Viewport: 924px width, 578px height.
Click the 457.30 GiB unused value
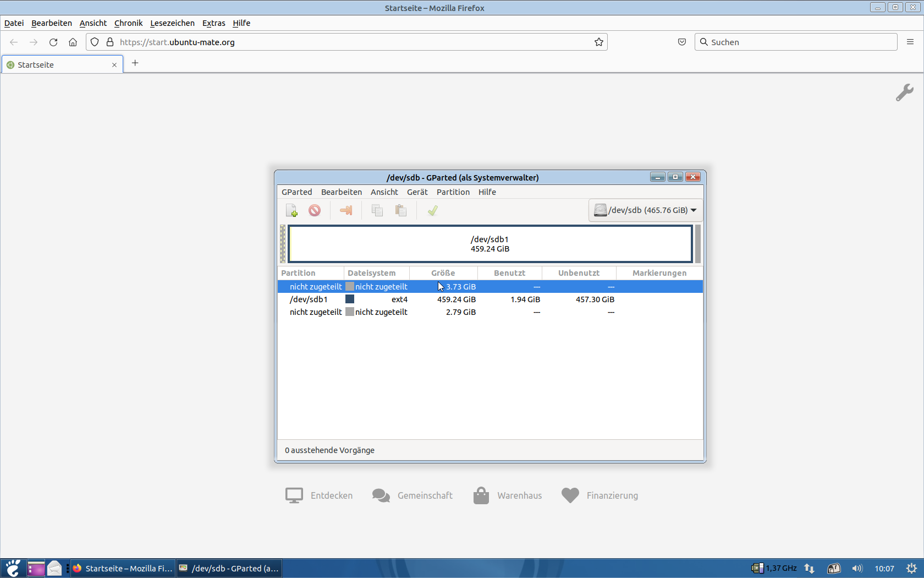point(595,299)
